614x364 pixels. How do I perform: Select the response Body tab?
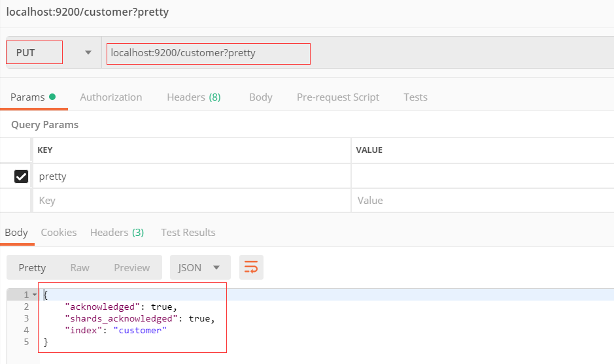16,233
